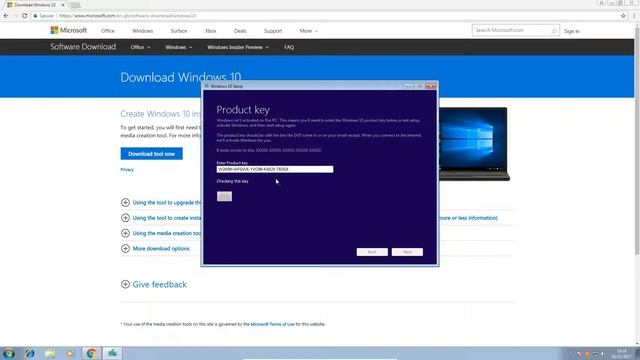Click the taskbar clock
The image size is (640, 360).
622,354
